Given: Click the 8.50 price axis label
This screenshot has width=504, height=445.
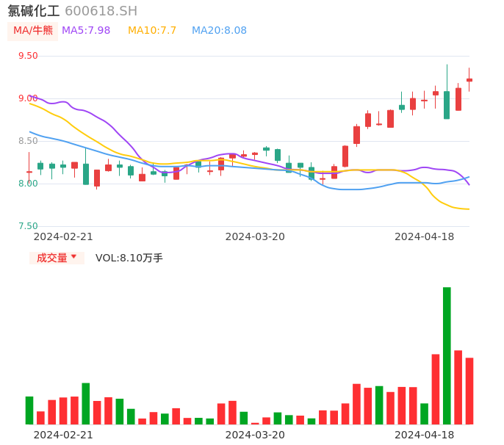Looking at the screenshot, I should [x=28, y=141].
